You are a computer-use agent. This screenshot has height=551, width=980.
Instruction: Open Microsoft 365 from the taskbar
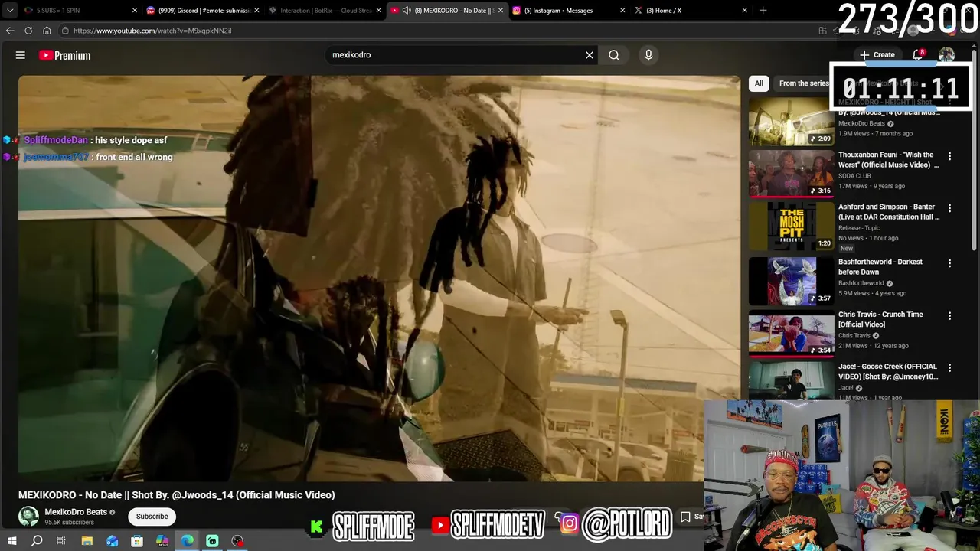tap(162, 541)
